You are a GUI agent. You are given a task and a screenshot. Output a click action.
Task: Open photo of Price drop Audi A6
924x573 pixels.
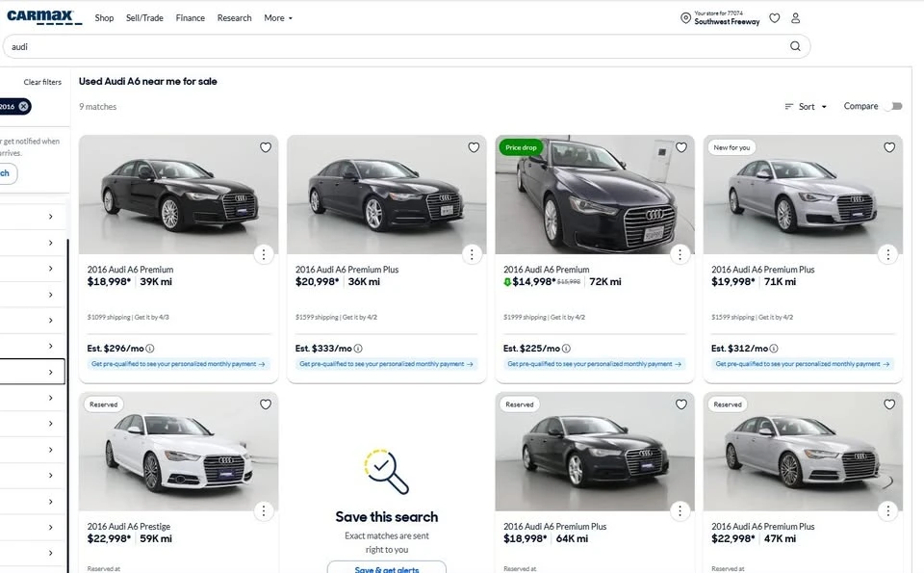[x=595, y=195]
